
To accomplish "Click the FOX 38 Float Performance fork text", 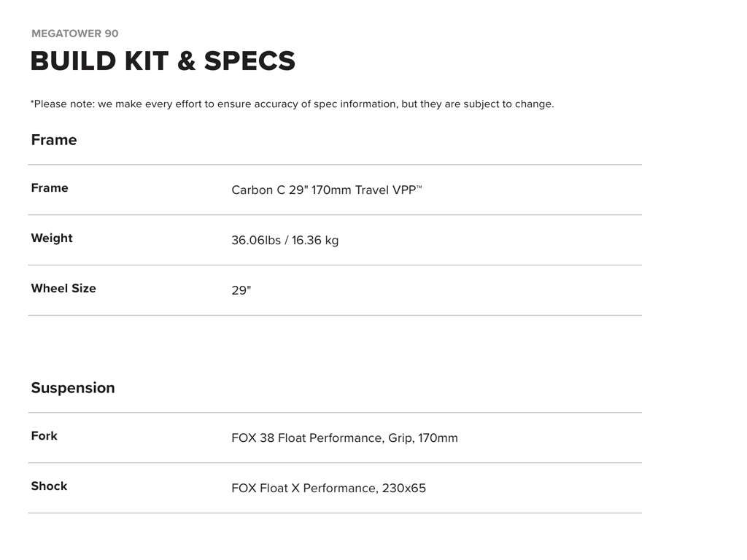I will coord(306,438).
